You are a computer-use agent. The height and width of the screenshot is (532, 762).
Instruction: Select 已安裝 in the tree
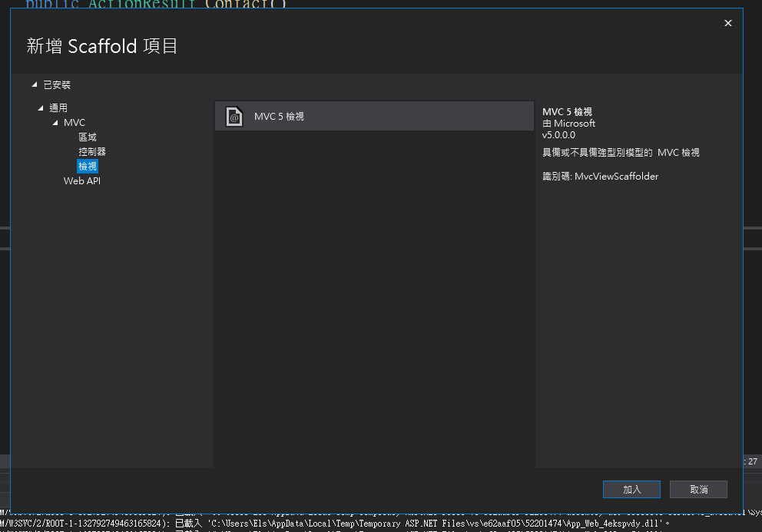(57, 85)
